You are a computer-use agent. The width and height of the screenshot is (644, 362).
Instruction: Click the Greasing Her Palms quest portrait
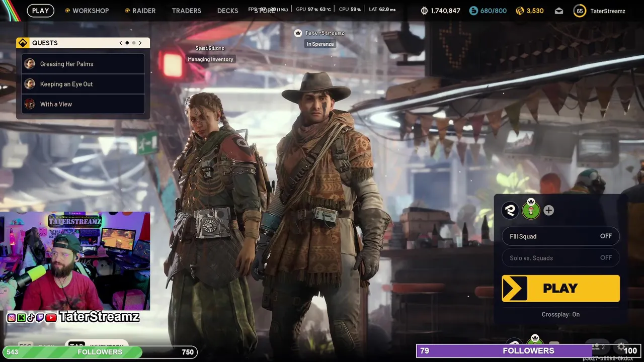click(x=30, y=64)
